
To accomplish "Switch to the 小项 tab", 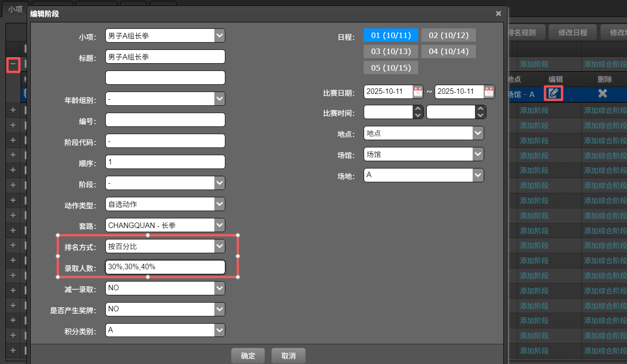I will click(x=15, y=9).
